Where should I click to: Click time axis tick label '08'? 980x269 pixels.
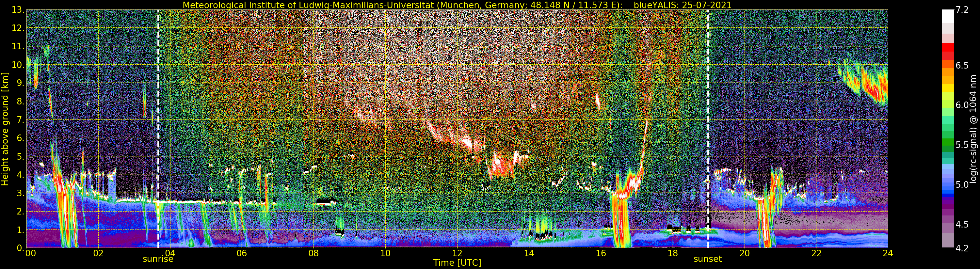(x=313, y=253)
